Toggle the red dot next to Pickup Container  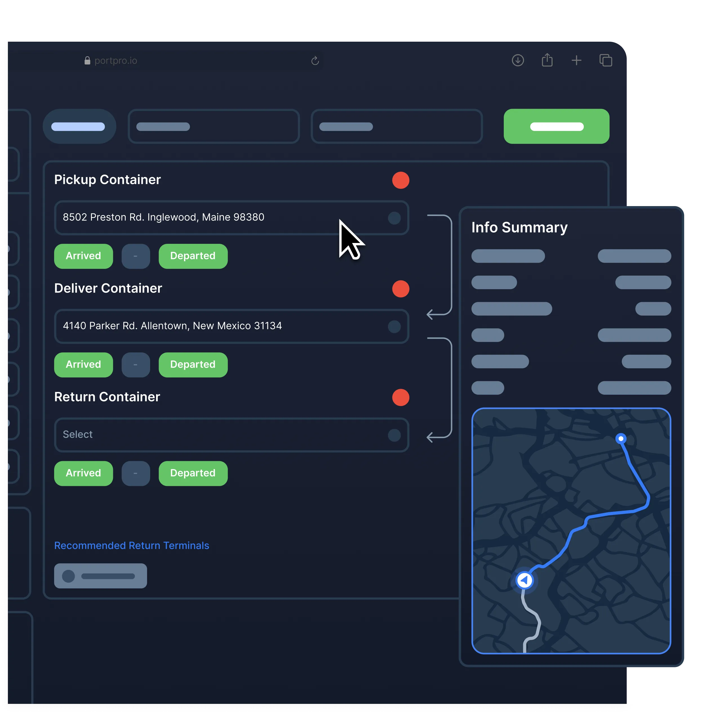400,180
